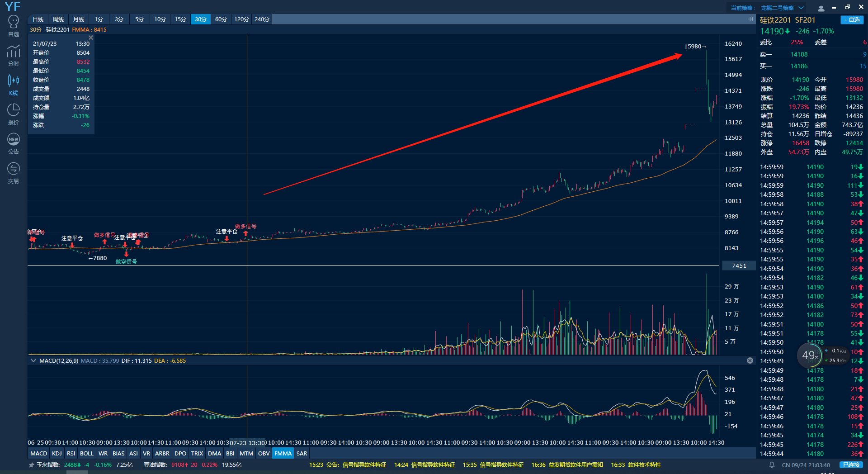Toggle the KDJ indicator
868x474 pixels.
(x=57, y=453)
